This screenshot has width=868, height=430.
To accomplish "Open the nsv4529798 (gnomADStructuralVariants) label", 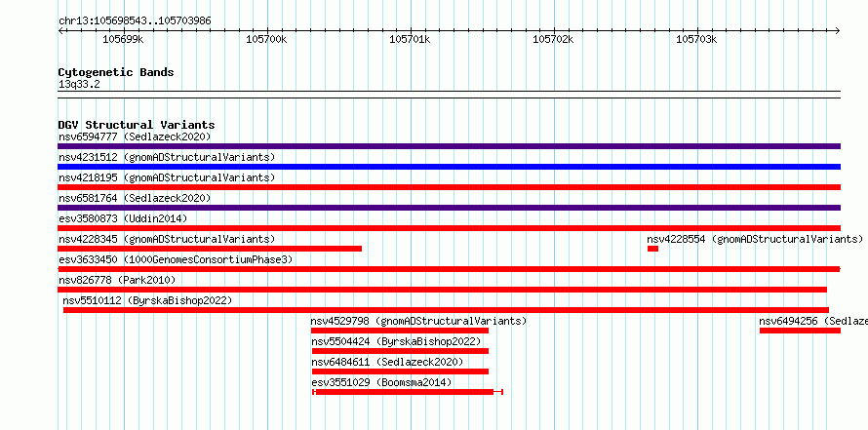I will [x=418, y=321].
